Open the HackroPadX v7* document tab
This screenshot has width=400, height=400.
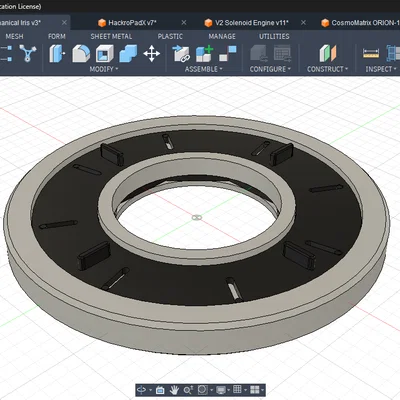click(x=132, y=23)
